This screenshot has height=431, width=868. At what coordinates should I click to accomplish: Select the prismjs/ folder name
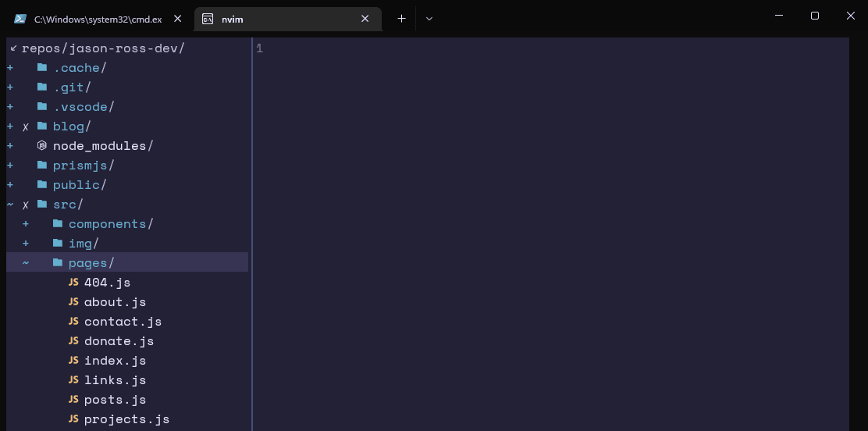(84, 165)
